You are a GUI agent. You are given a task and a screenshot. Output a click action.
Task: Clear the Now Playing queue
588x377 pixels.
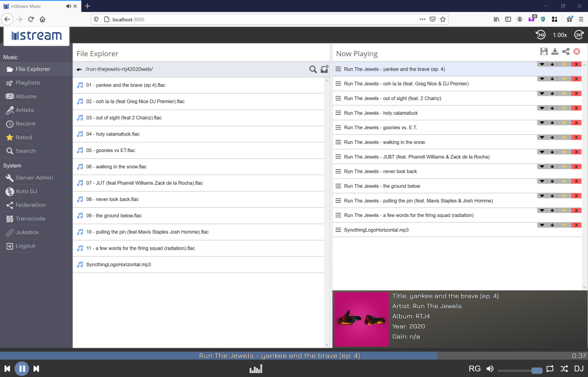click(577, 52)
